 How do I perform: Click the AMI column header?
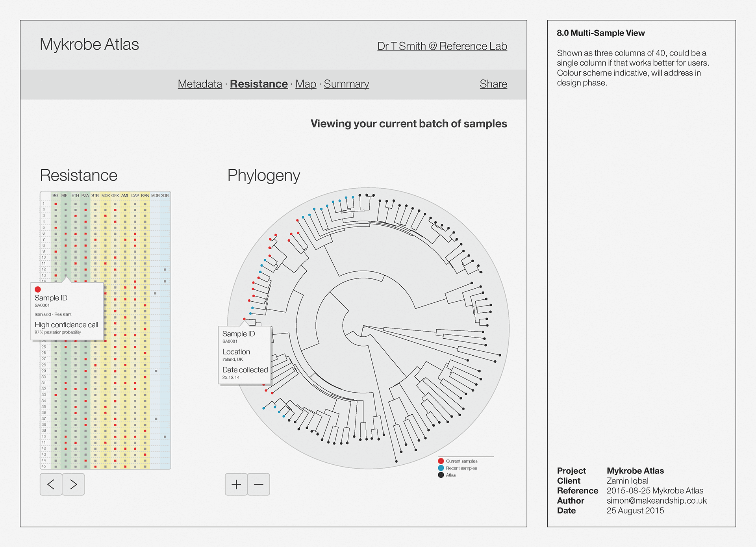[124, 196]
